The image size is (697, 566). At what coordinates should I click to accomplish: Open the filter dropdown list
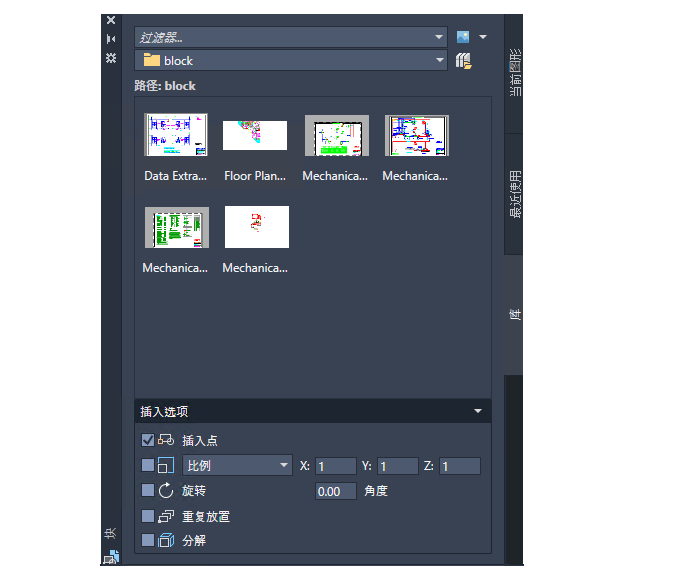point(439,37)
